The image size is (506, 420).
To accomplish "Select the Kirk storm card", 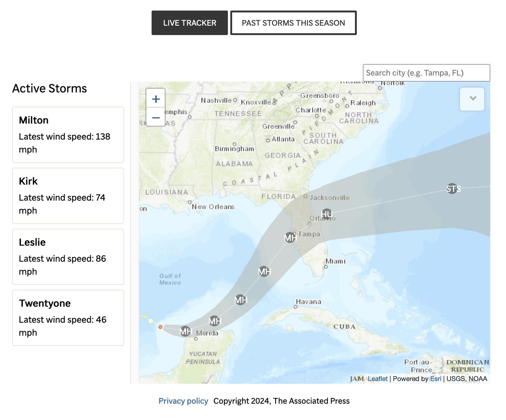I will 68,196.
